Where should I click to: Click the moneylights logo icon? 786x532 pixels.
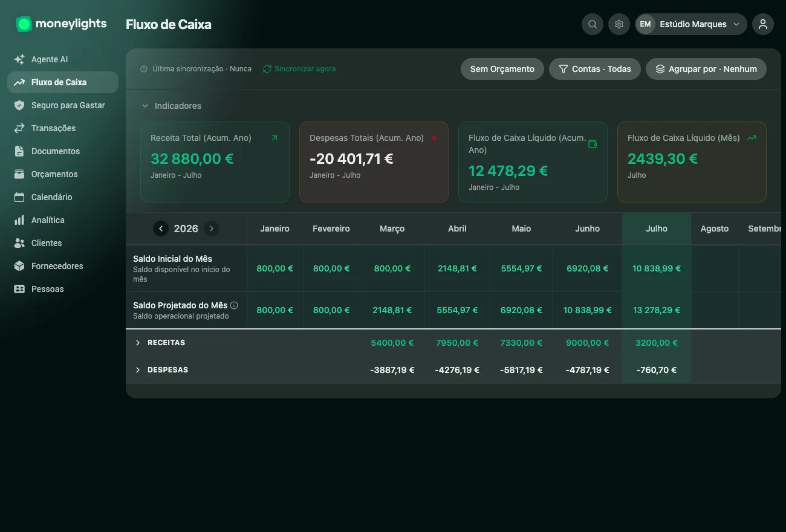tap(24, 24)
